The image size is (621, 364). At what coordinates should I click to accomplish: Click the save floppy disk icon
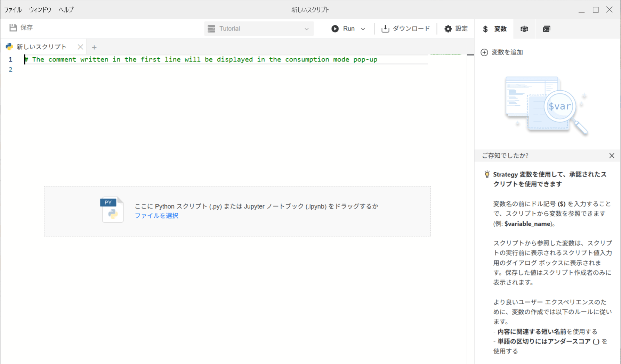[13, 28]
